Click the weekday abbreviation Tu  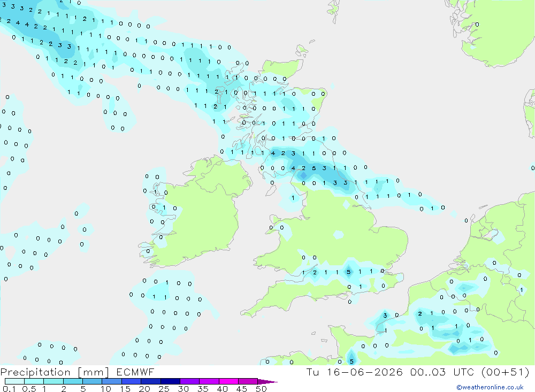point(312,372)
